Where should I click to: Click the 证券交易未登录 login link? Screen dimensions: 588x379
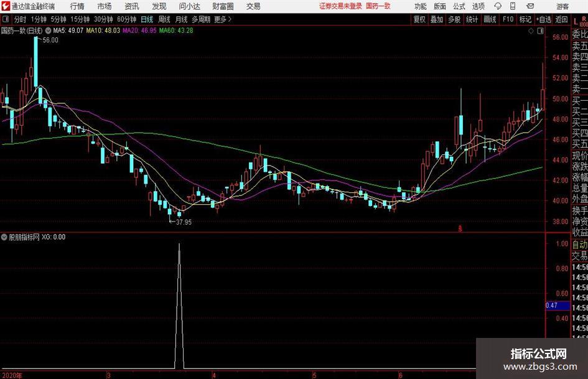(340, 6)
